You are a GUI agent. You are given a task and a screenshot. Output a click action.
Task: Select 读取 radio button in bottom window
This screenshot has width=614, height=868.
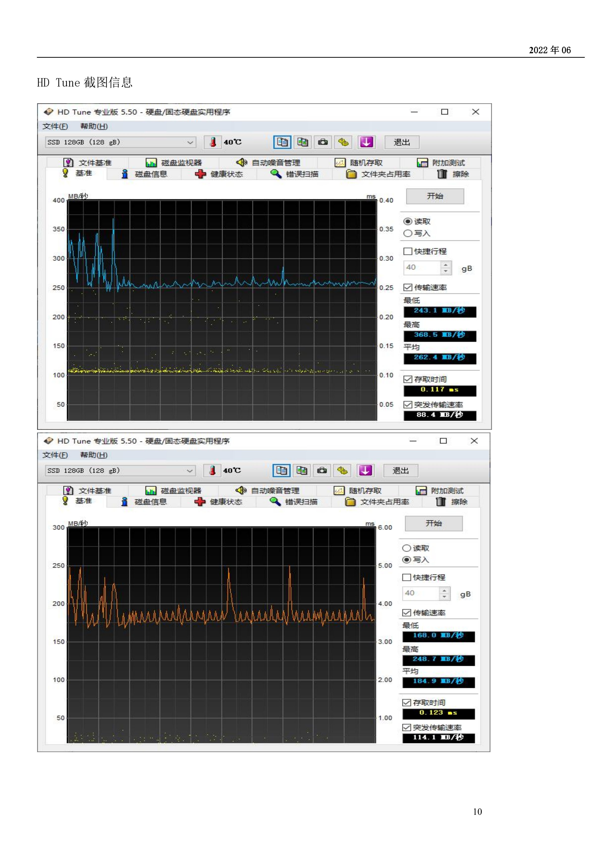(406, 548)
